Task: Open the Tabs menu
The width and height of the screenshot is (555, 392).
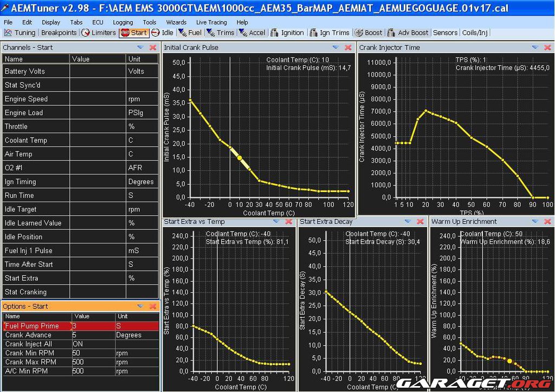Action: (76, 22)
